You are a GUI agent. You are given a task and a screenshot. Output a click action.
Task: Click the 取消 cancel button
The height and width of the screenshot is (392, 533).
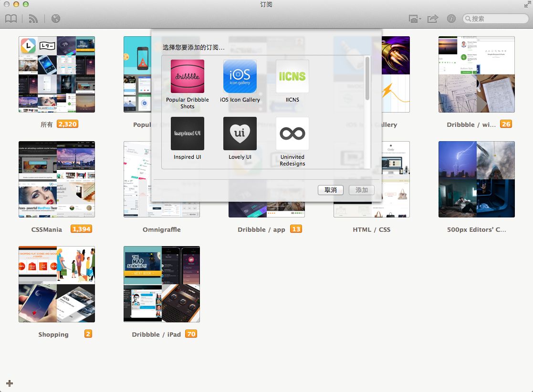[x=330, y=190]
